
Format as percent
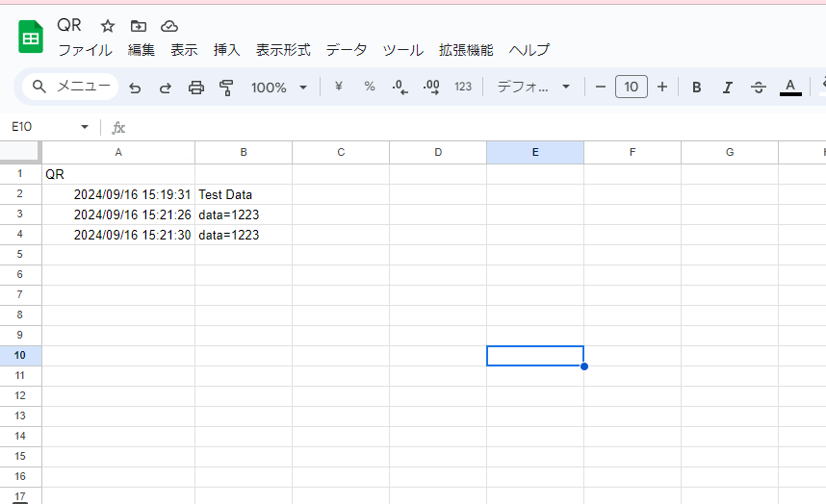point(370,87)
